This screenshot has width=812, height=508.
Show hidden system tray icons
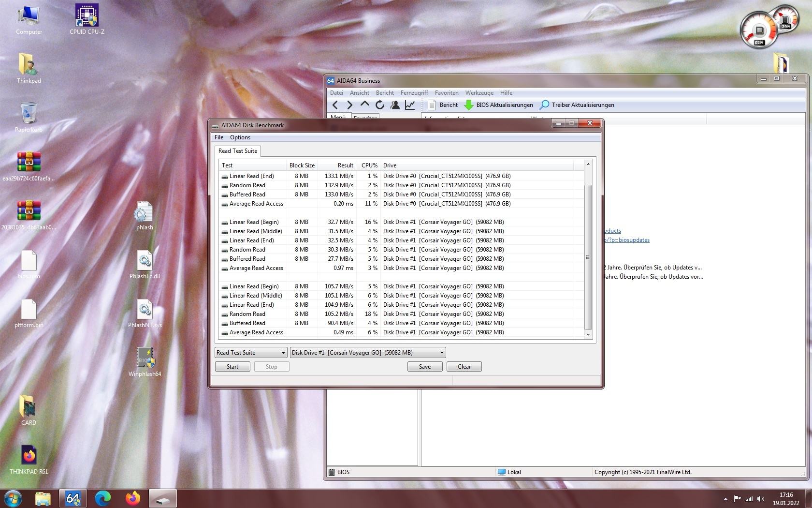[x=725, y=499]
